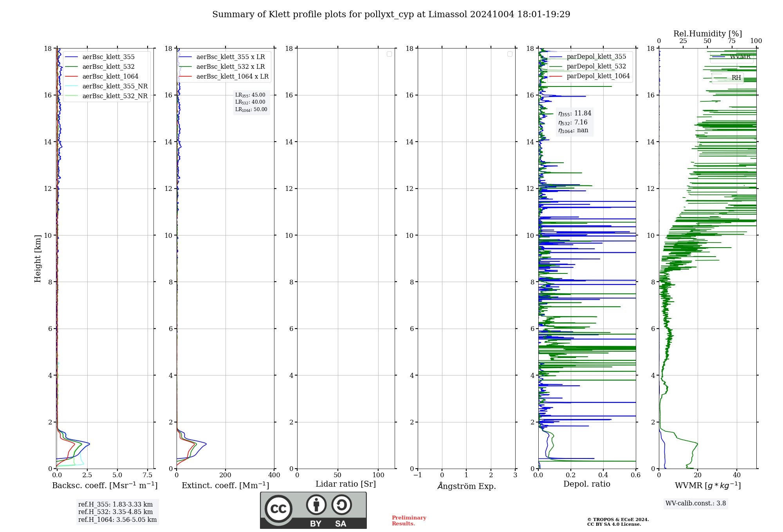Click the SA share-alike arrow icon
This screenshot has height=532, width=783.
point(341,505)
